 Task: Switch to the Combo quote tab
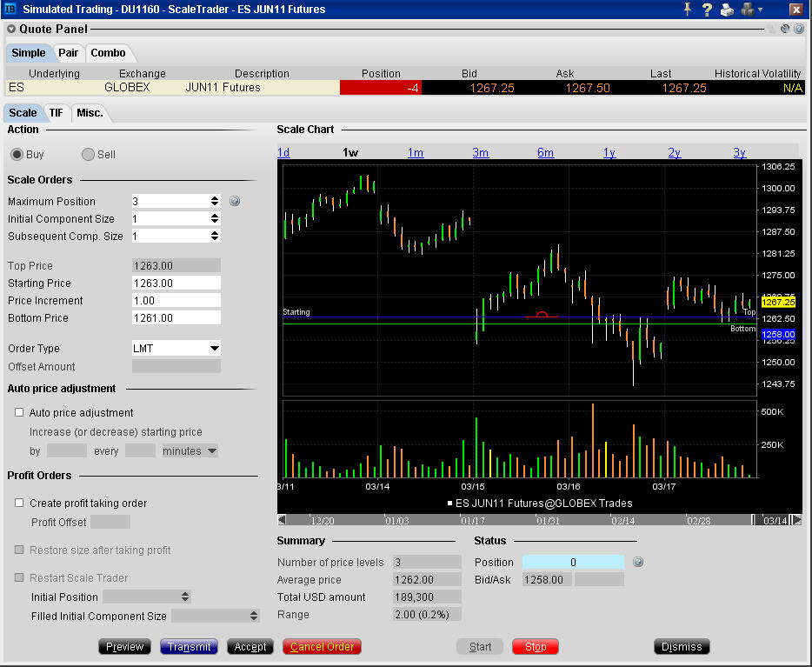pos(108,53)
